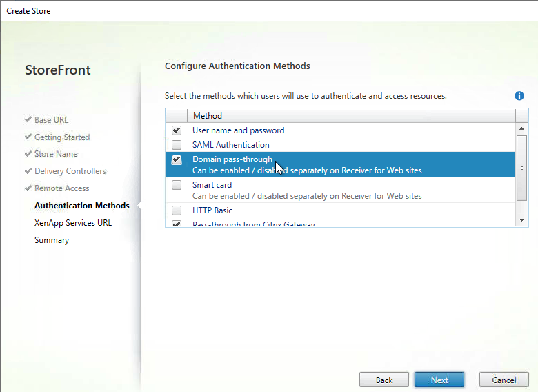Enable HTTP Basic checkbox
The image size is (538, 392).
(177, 210)
